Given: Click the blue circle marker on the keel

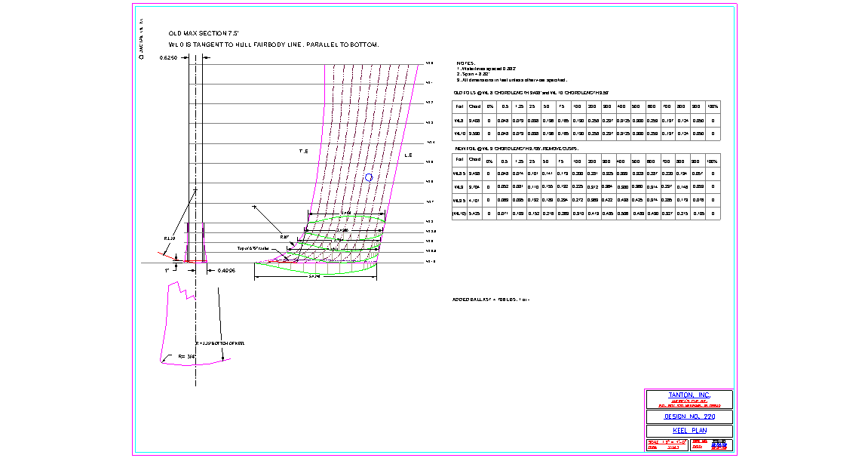Looking at the screenshot, I should click(369, 177).
